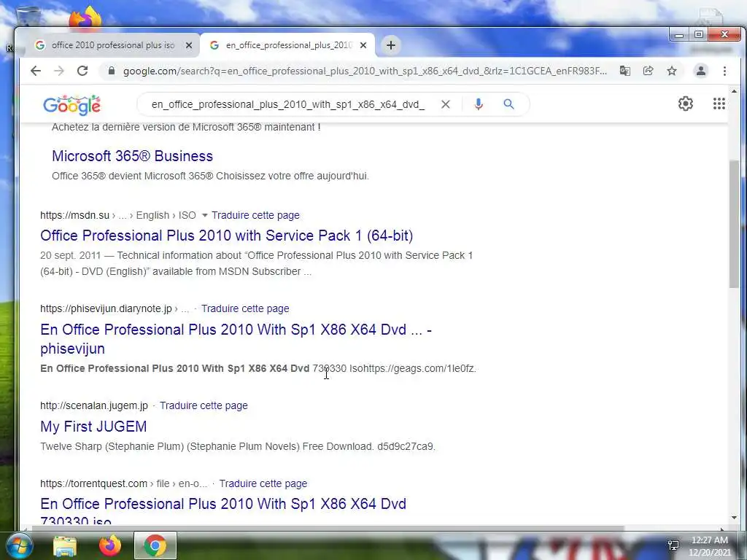Image resolution: width=747 pixels, height=560 pixels.
Task: Expand msdn.su result options arrow
Action: point(204,215)
